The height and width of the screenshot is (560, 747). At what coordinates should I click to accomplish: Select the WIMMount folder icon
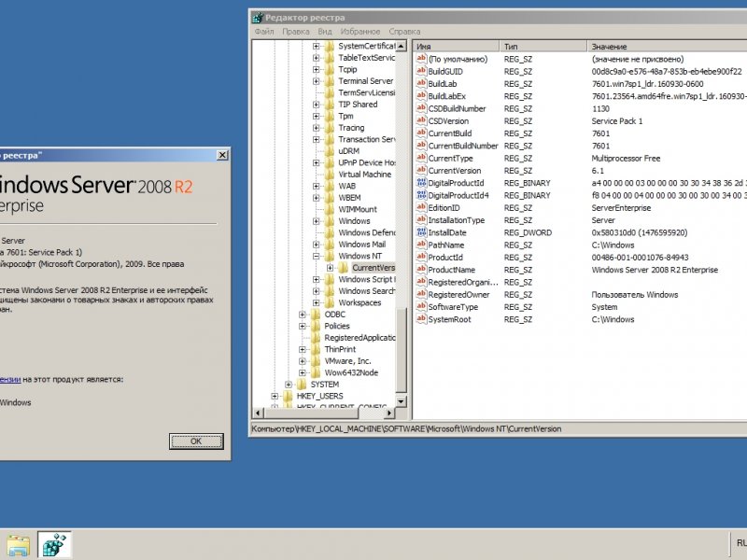(x=330, y=209)
